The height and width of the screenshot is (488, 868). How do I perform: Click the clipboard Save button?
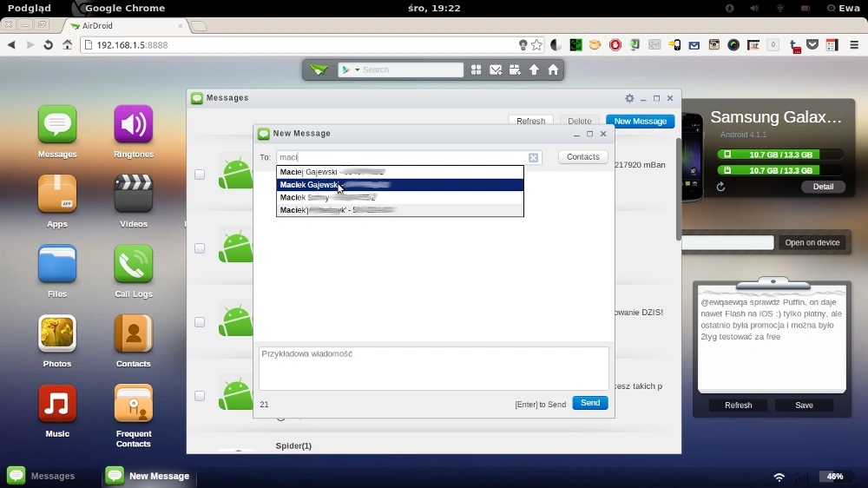click(x=805, y=405)
